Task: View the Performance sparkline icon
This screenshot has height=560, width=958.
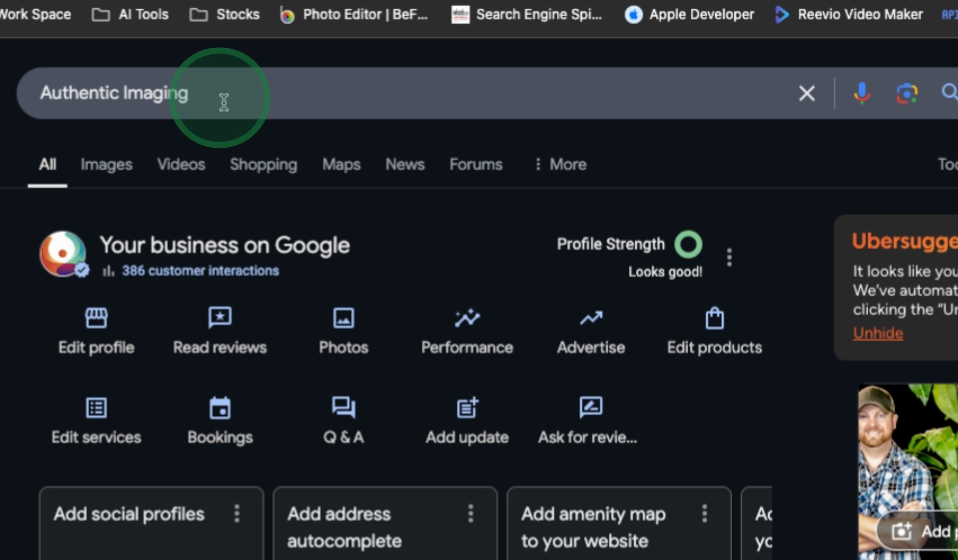Action: [x=467, y=318]
